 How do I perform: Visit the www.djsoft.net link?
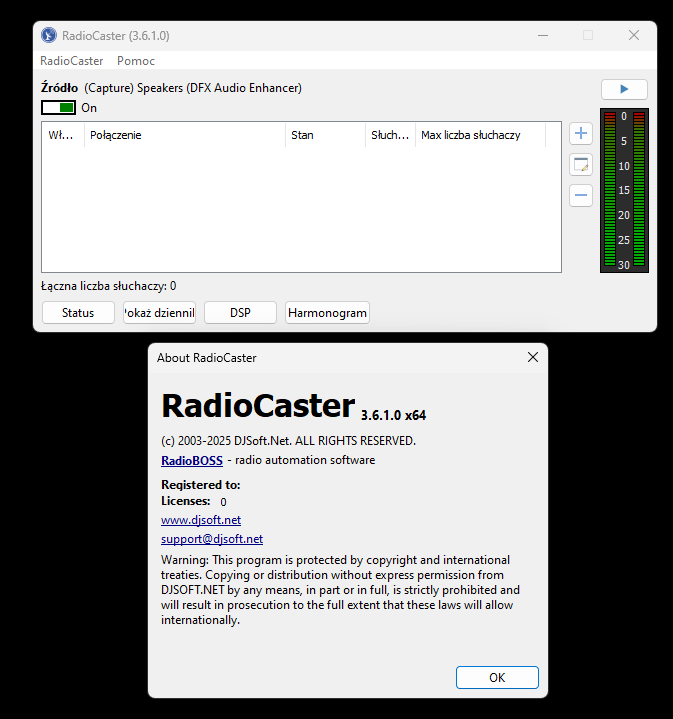pyautogui.click(x=201, y=520)
